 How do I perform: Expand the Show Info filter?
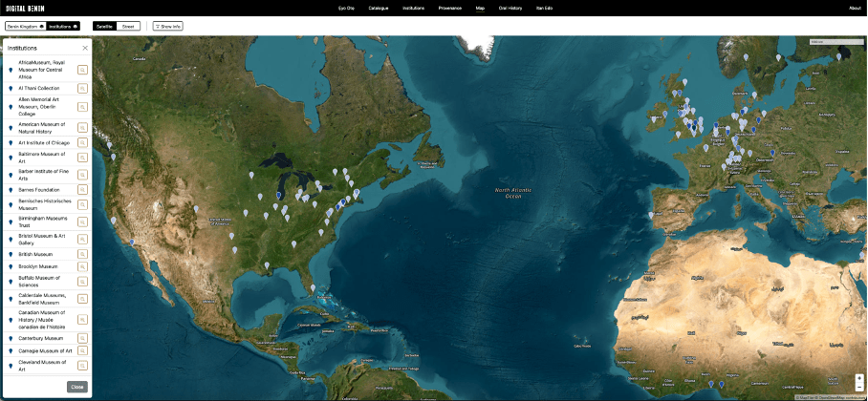168,26
